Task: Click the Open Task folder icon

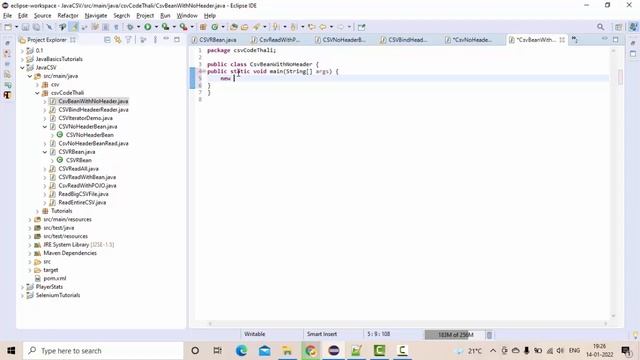Action: point(244,27)
